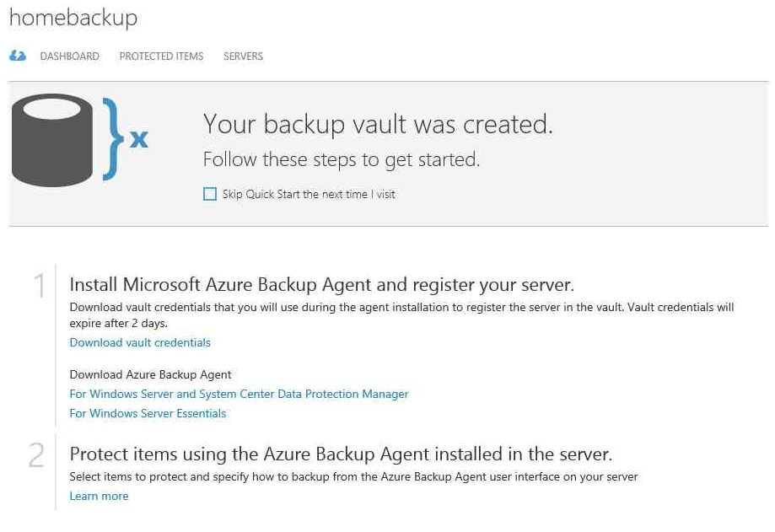Switch to the DASHBOARD tab
The width and height of the screenshot is (775, 532).
(x=70, y=56)
